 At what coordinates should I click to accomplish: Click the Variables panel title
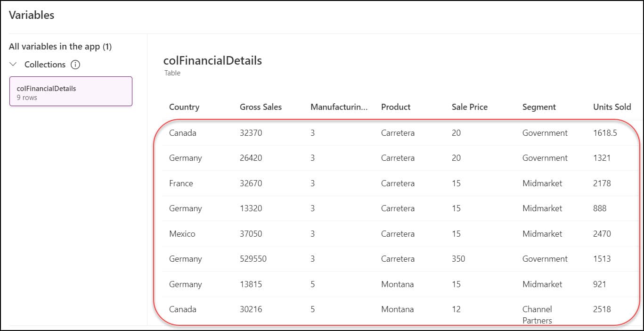tap(32, 15)
